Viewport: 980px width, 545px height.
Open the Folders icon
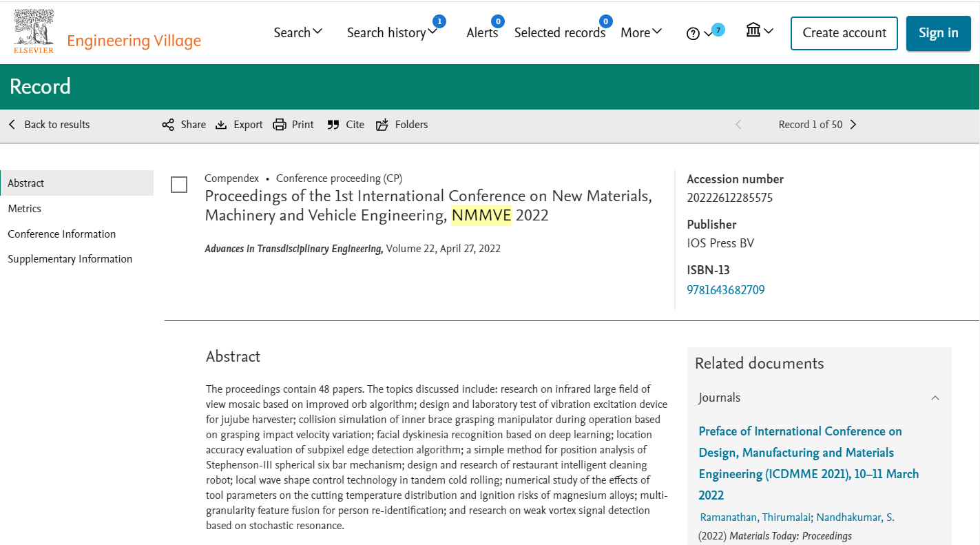[382, 125]
